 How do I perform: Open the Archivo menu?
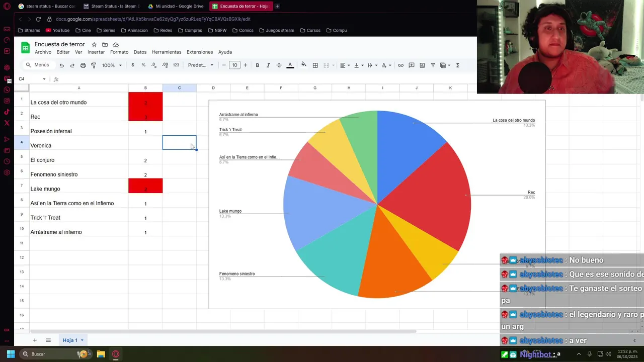point(43,52)
